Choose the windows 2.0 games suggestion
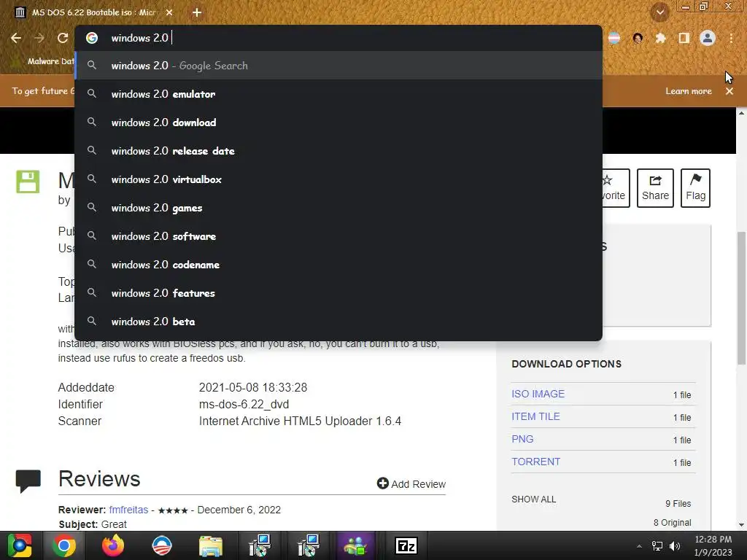Viewport: 747px width, 560px height. [x=338, y=208]
